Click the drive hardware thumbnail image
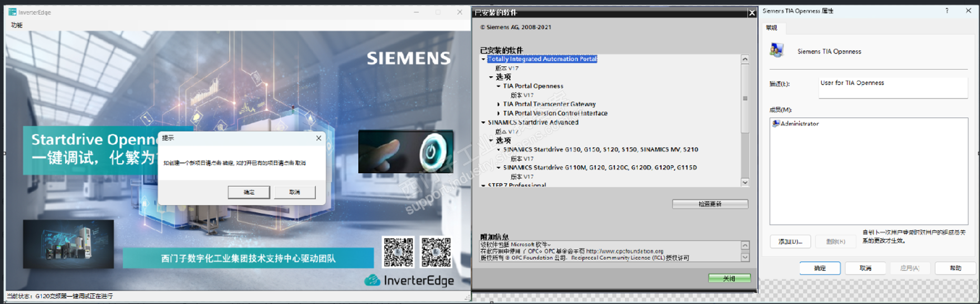The image size is (980, 304). tap(68, 244)
